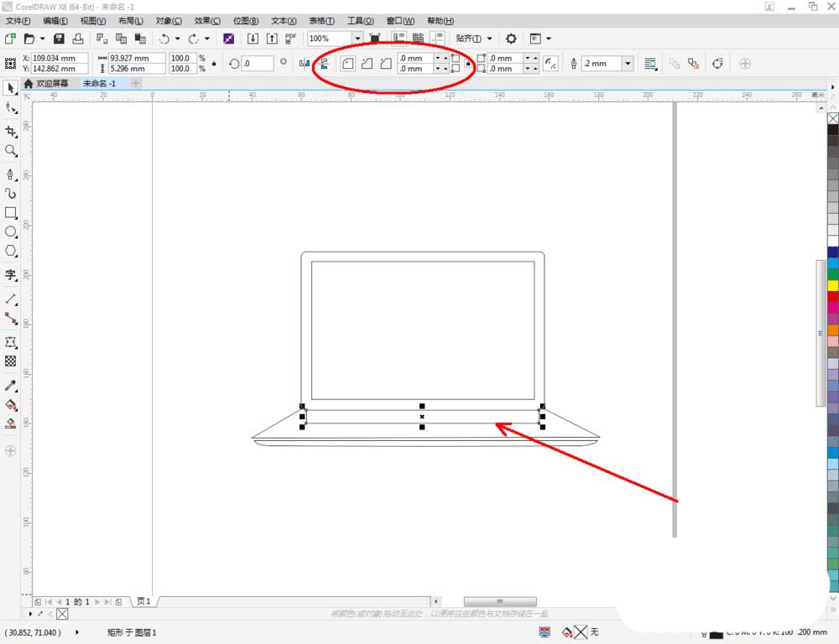Screen dimensions: 839x644
Task: Switch to the 未命名 -1 document tab
Action: coord(100,84)
